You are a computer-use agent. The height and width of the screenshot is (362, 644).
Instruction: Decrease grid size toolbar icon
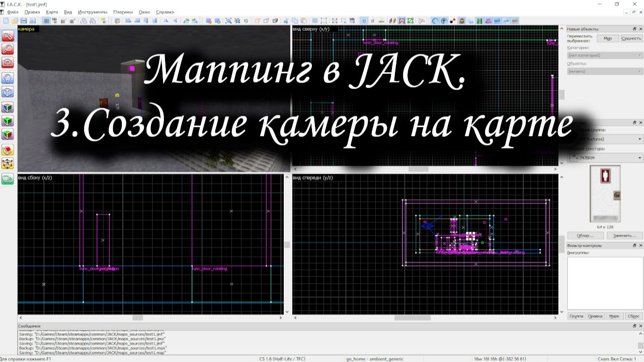click(63, 21)
